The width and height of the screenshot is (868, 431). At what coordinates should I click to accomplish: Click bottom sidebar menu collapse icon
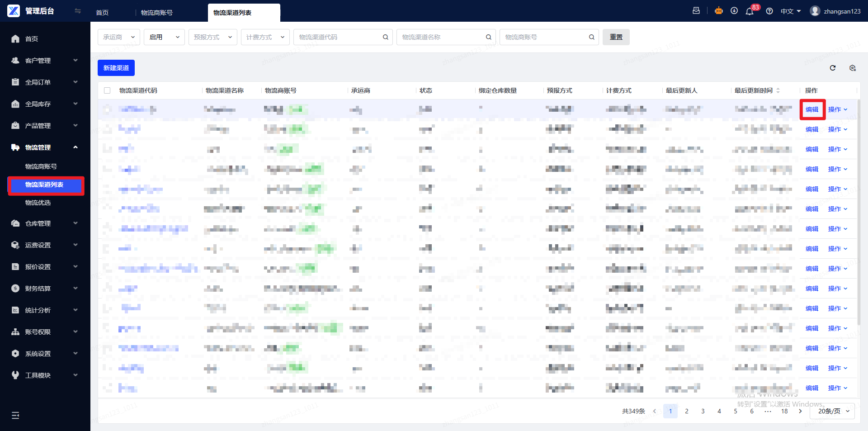(15, 415)
